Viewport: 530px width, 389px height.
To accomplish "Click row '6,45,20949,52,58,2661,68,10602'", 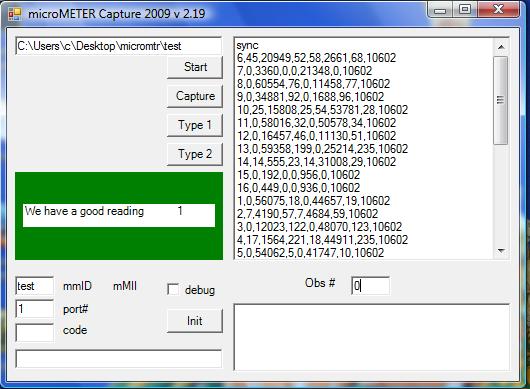I will 316,58.
